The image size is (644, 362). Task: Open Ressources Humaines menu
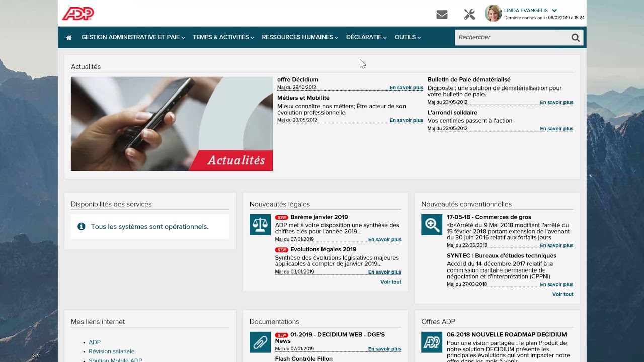click(300, 37)
